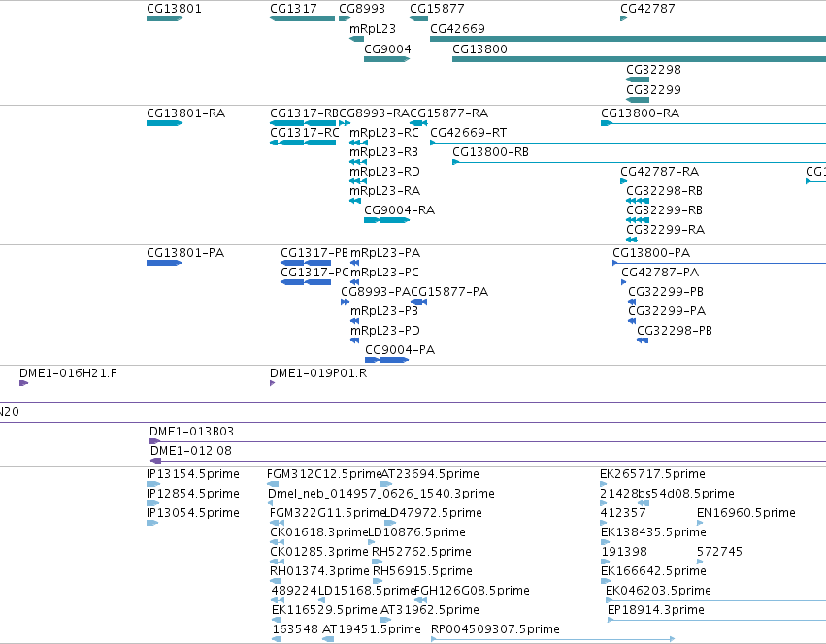Select the DME1-019P01.R BAC end feature
Image resolution: width=826 pixels, height=644 pixels.
click(x=273, y=383)
